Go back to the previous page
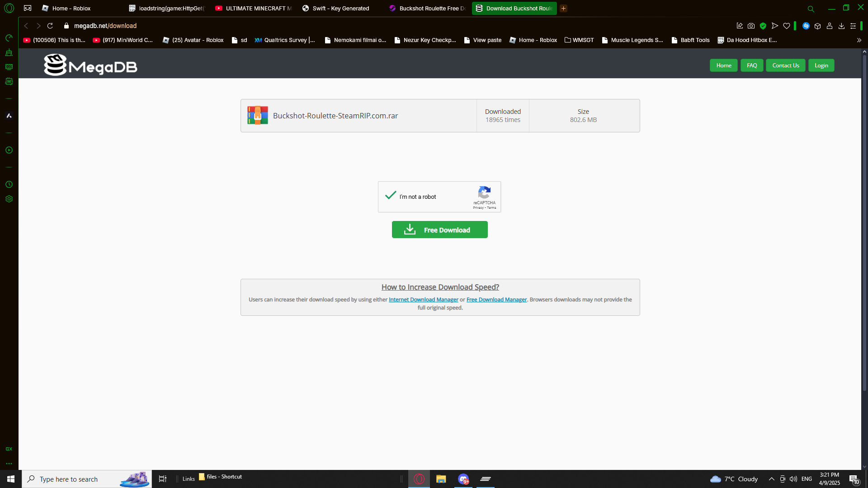The image size is (868, 488). (26, 26)
